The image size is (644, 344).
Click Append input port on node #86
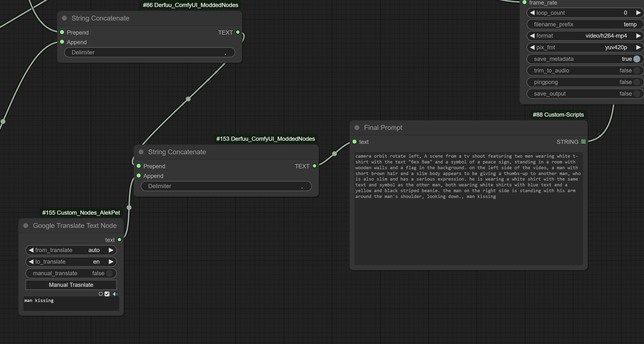[62, 42]
